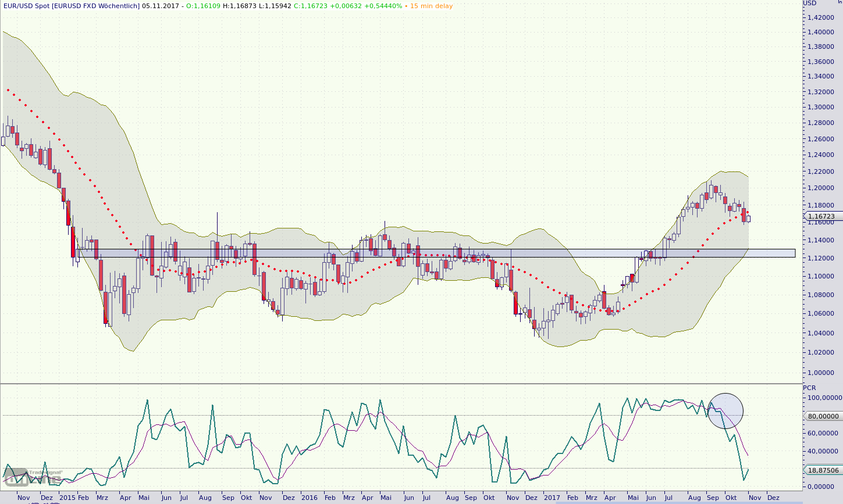Click the 1,40000 price level on axis
Viewport: 843px width, 504px height.
tap(822, 33)
